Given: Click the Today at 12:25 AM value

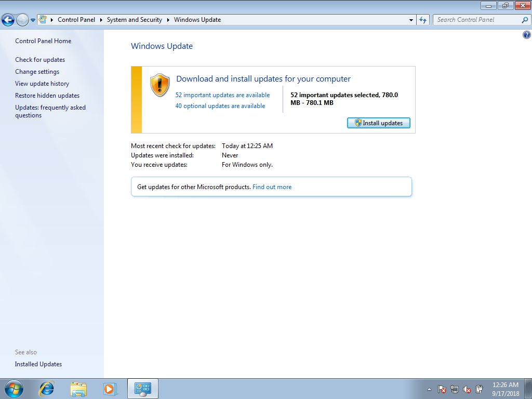Looking at the screenshot, I should click(247, 146).
